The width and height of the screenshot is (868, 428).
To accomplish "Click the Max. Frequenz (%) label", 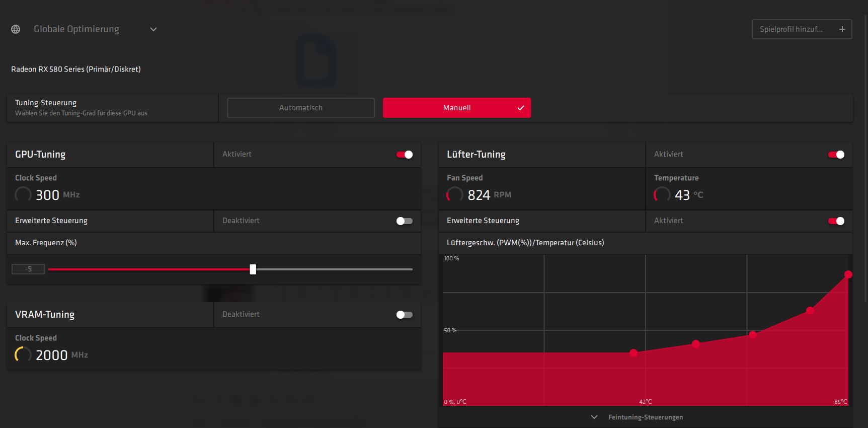I will point(46,243).
